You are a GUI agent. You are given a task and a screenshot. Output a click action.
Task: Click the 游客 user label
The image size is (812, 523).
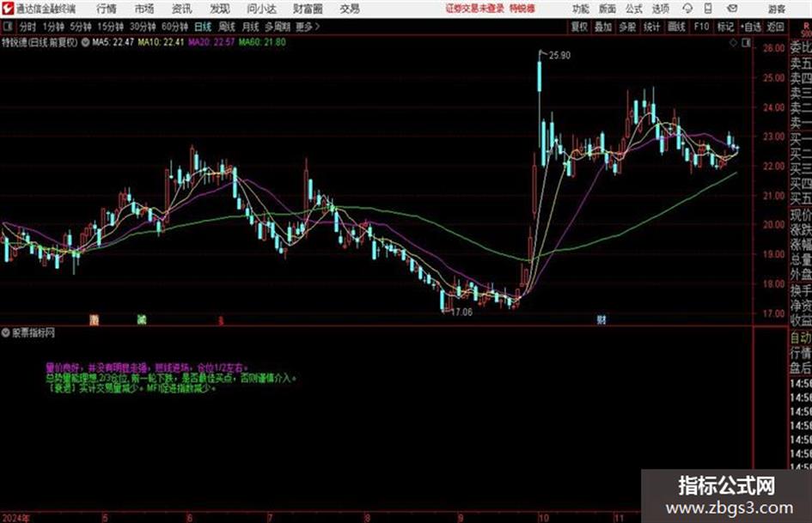(777, 9)
